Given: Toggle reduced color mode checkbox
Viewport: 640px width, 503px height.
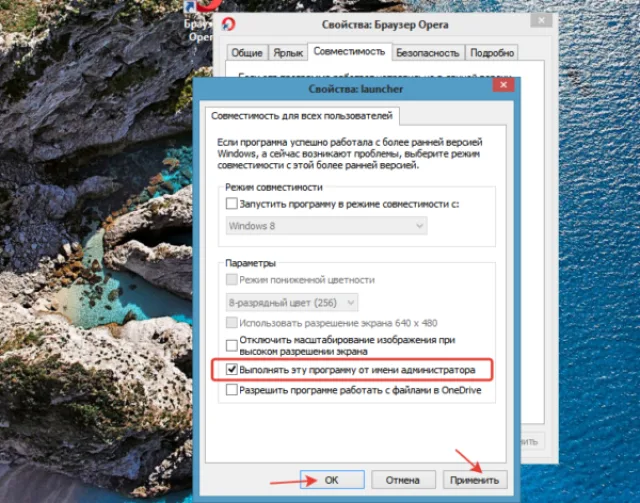Looking at the screenshot, I should (x=231, y=280).
